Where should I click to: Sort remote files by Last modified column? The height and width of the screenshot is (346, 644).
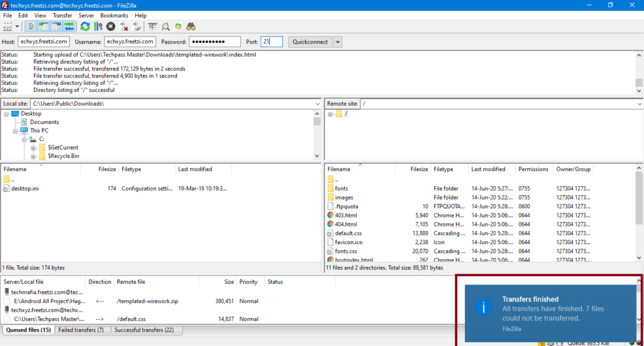(x=491, y=169)
